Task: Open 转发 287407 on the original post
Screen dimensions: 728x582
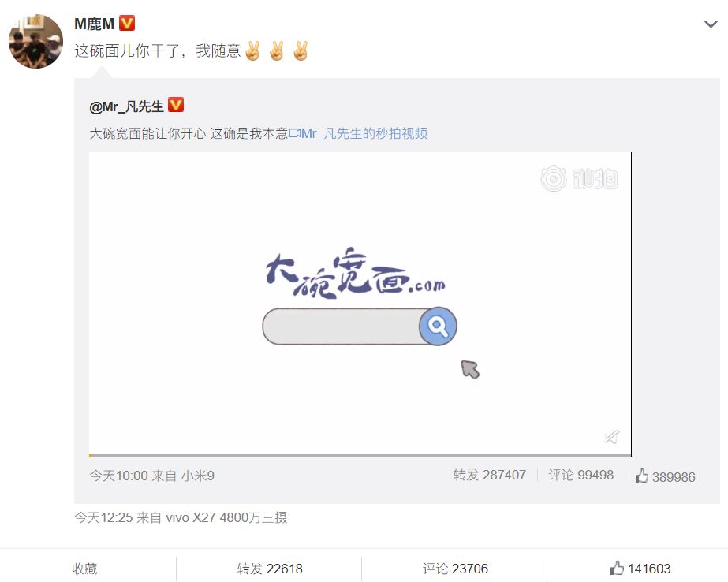Action: tap(489, 476)
